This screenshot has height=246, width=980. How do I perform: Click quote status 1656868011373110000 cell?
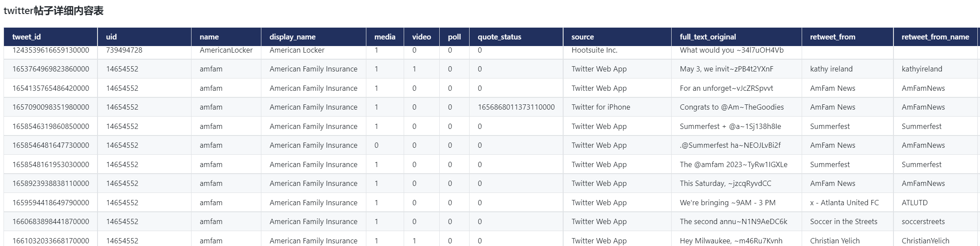tap(516, 107)
